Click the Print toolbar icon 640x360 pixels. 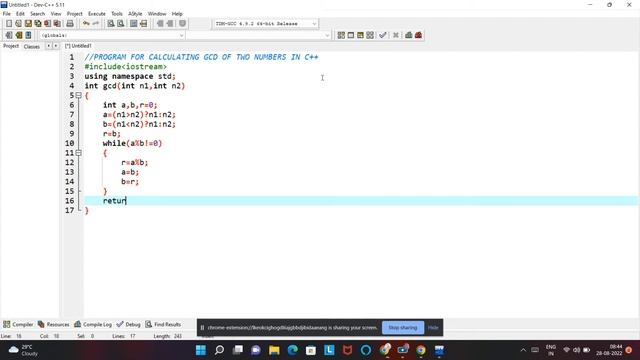tap(70, 24)
